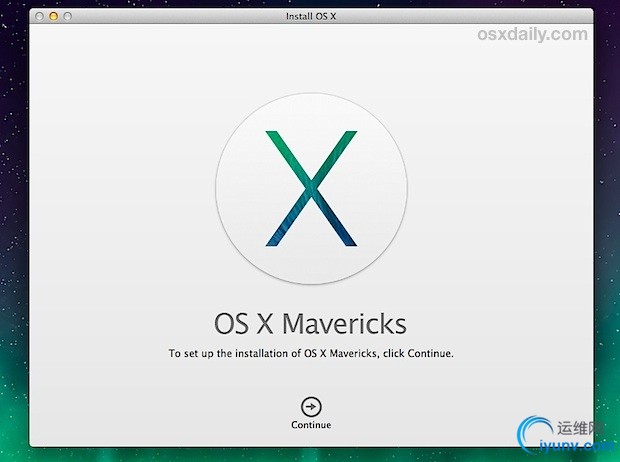Minimize the Install OS X window
The height and width of the screenshot is (462, 620).
[53, 16]
